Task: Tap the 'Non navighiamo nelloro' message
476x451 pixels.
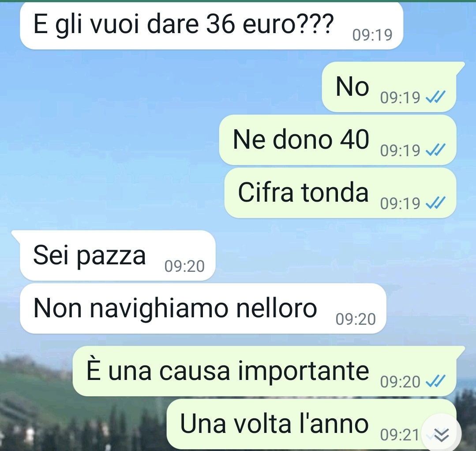Action: pos(203,308)
